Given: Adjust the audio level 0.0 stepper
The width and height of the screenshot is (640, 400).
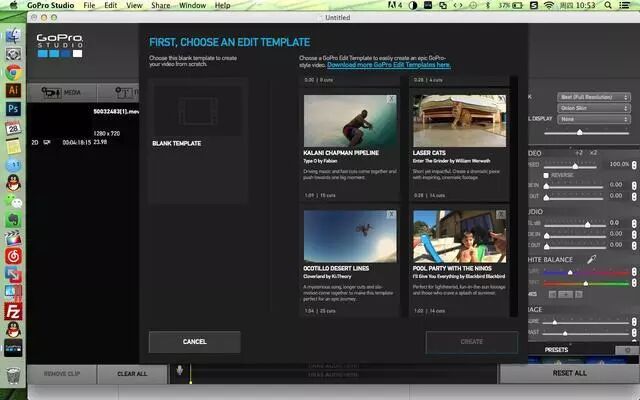Looking at the screenshot, I should tap(634, 223).
